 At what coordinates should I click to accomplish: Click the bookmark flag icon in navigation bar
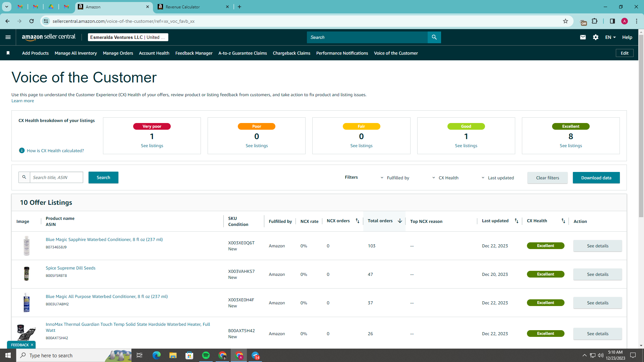(8, 53)
